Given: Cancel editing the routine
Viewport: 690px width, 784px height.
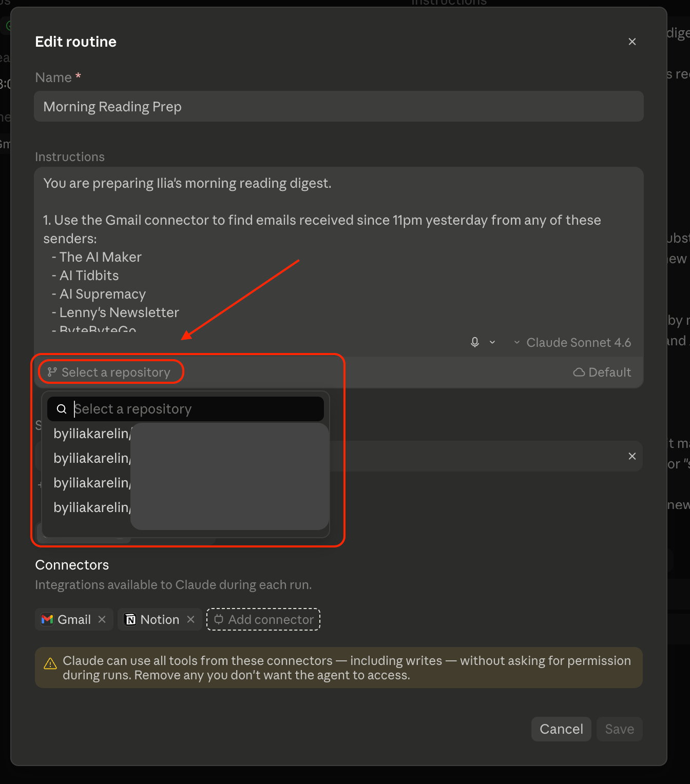Looking at the screenshot, I should point(561,729).
